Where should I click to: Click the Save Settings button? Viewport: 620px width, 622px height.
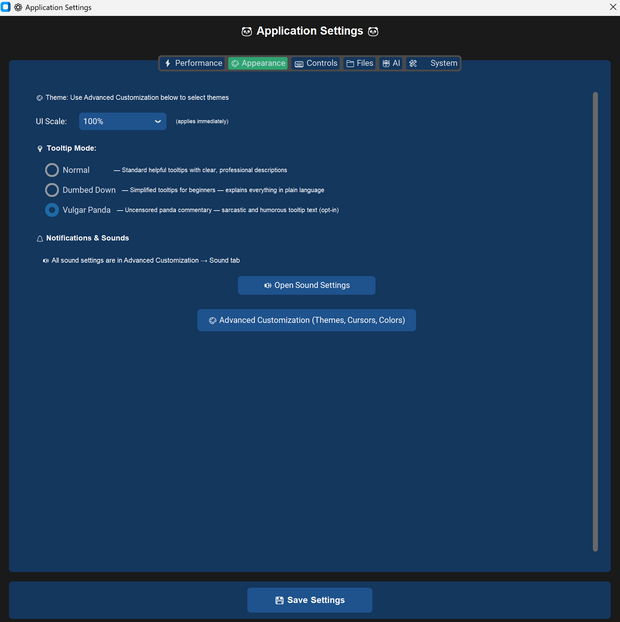310,600
